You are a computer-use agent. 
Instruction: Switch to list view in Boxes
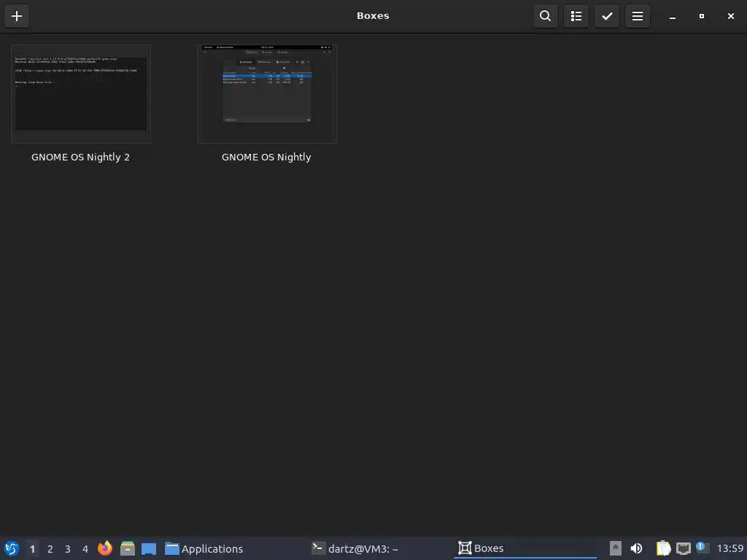tap(576, 16)
